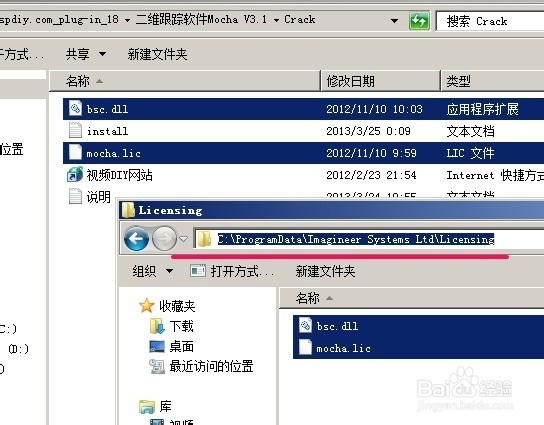Click the blue Back arrow in Licensing window

coord(136,238)
